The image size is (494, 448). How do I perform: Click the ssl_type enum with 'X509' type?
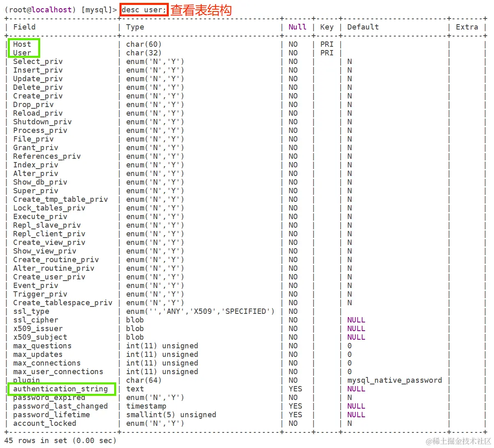tap(200, 311)
